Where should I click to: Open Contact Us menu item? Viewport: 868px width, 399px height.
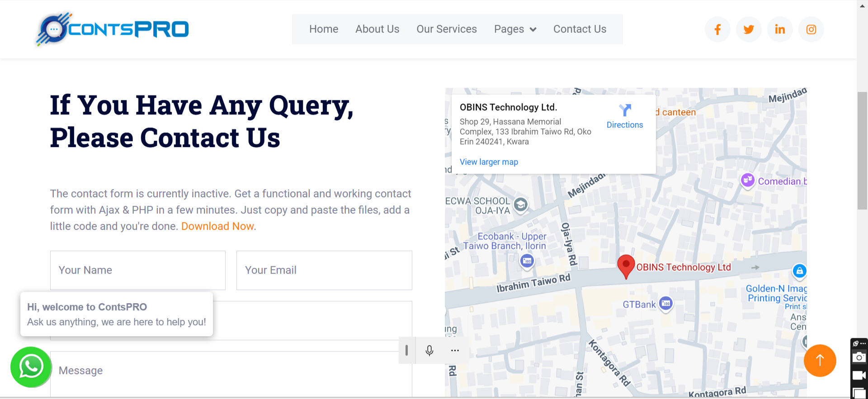click(x=580, y=29)
